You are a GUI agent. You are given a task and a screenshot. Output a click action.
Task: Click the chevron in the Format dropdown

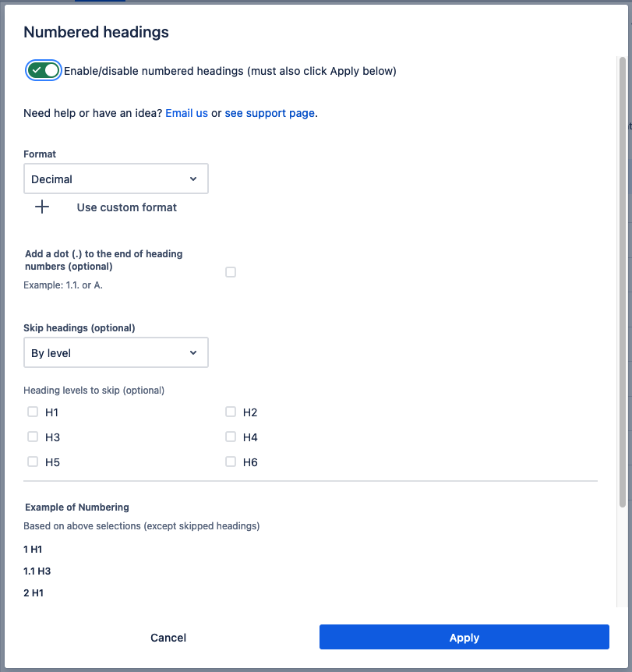(193, 179)
